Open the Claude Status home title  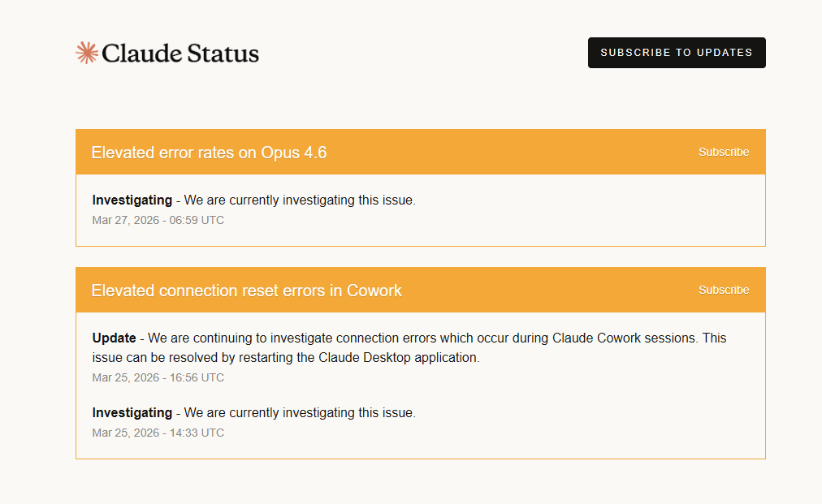pos(180,54)
